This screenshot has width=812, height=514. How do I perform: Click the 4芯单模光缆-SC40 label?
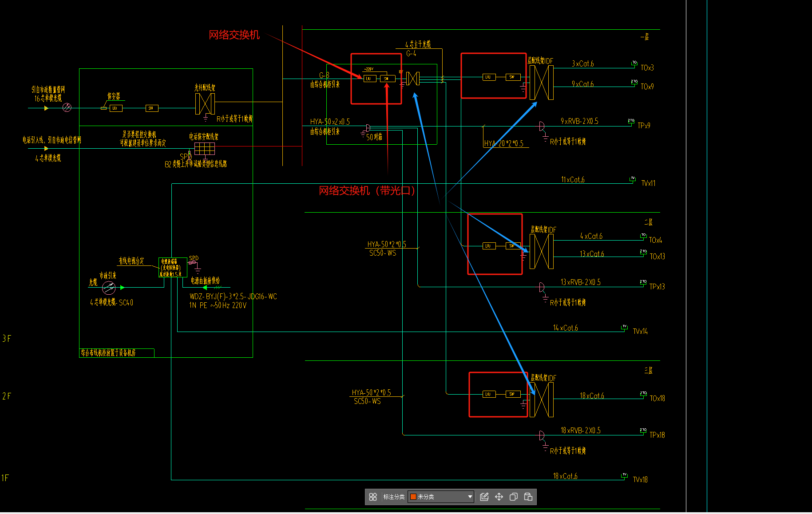click(x=112, y=303)
